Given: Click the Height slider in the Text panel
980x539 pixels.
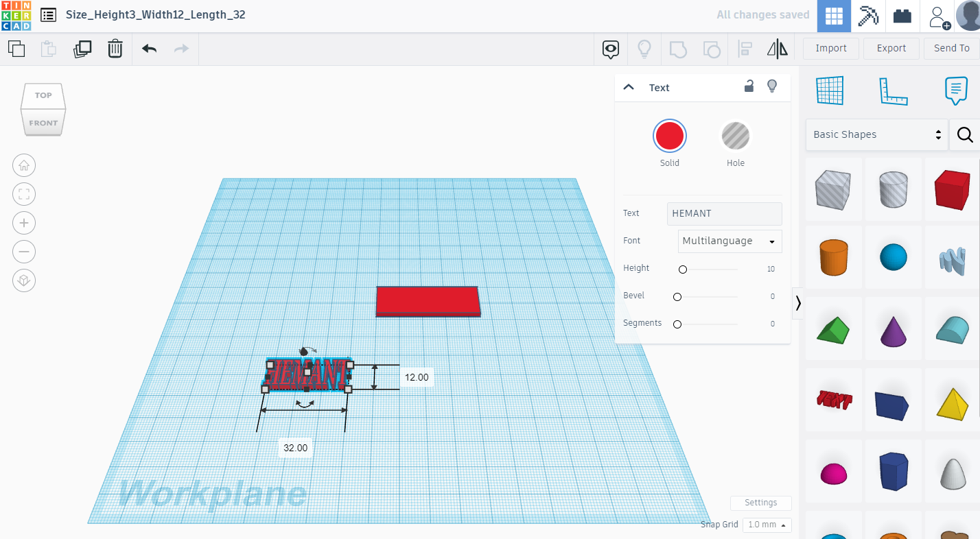Looking at the screenshot, I should (683, 269).
